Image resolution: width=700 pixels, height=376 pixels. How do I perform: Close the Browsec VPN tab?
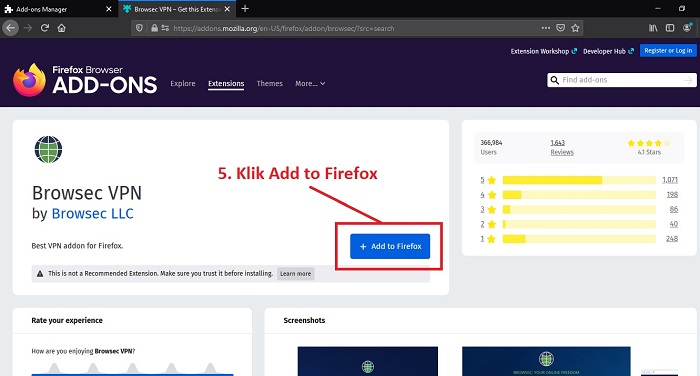pyautogui.click(x=227, y=9)
